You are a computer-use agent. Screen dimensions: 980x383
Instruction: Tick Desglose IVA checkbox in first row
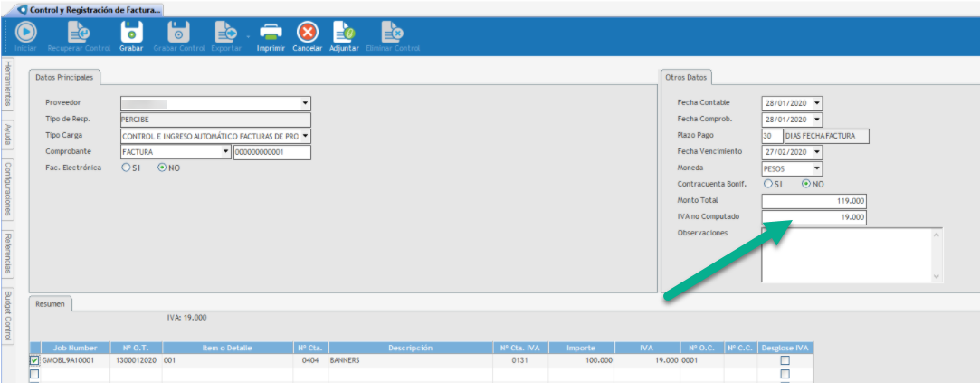[x=785, y=360]
